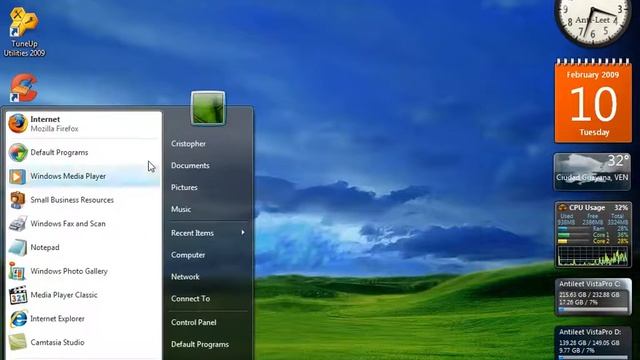Click the Small Business Resources icon

pos(18,200)
